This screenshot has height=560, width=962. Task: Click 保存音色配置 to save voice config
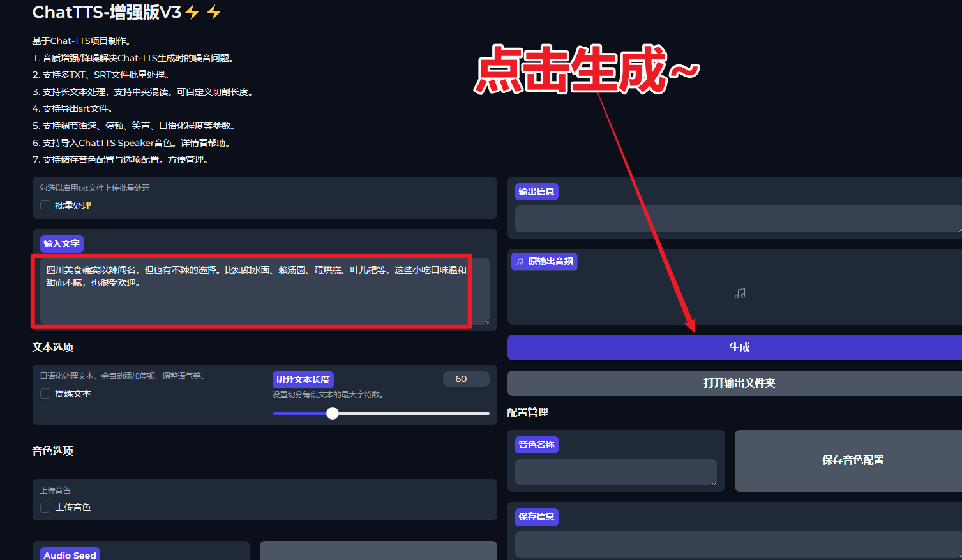tap(848, 460)
